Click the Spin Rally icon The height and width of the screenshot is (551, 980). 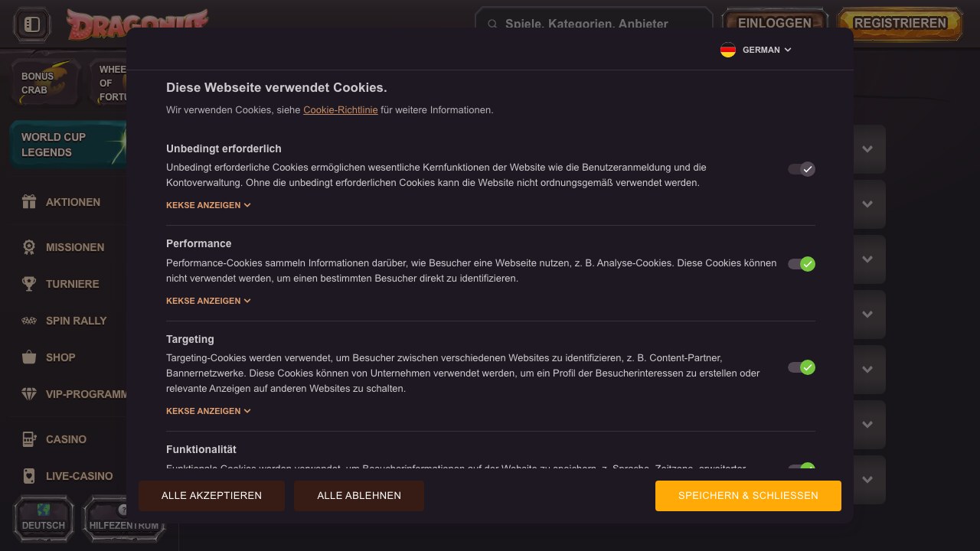pos(29,321)
